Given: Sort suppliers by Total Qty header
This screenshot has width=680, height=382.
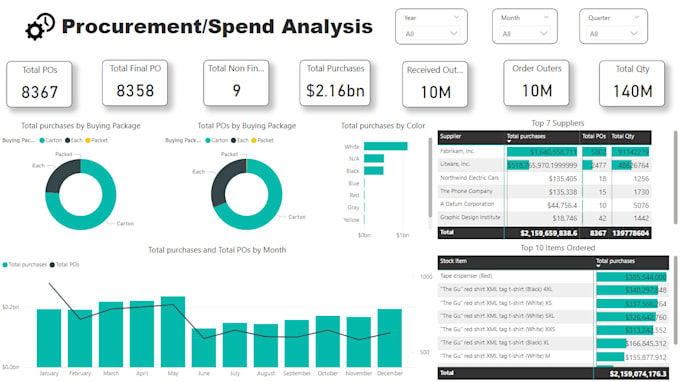Looking at the screenshot, I should (x=630, y=137).
